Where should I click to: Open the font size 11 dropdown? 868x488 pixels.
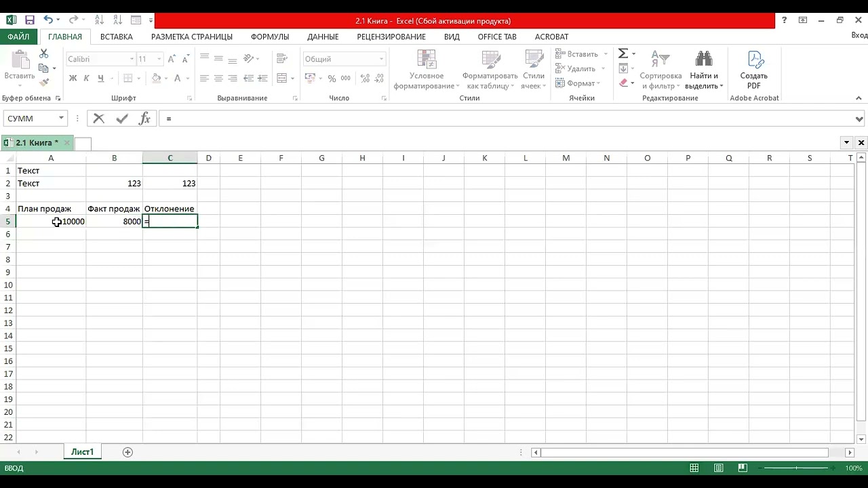(159, 59)
